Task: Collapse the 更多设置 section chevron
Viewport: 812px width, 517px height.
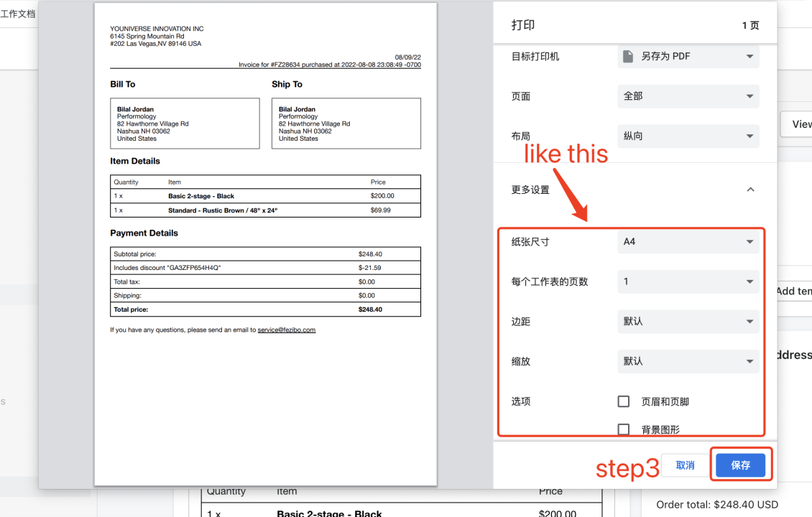Action: point(750,190)
